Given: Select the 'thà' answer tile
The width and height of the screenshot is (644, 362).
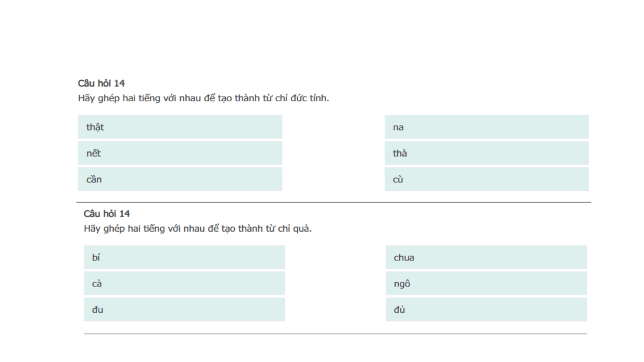Looking at the screenshot, I should (486, 153).
